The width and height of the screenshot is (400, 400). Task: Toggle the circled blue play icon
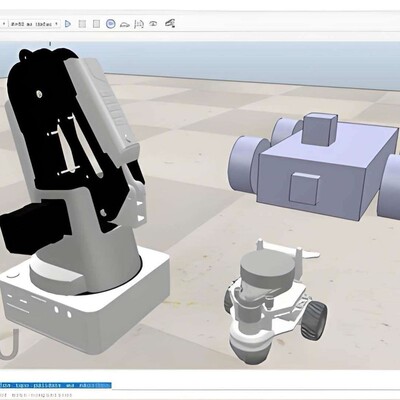click(x=111, y=24)
